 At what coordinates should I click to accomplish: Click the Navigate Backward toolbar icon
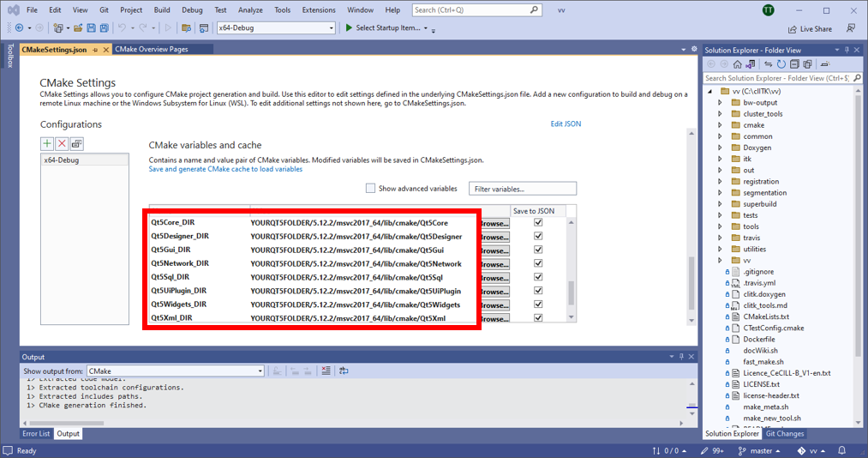coord(20,27)
